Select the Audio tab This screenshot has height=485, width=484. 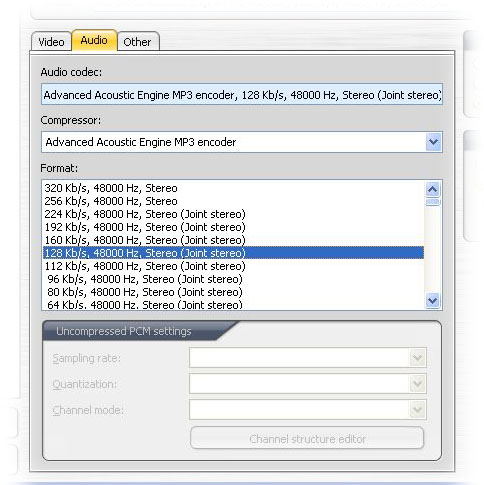[x=94, y=40]
